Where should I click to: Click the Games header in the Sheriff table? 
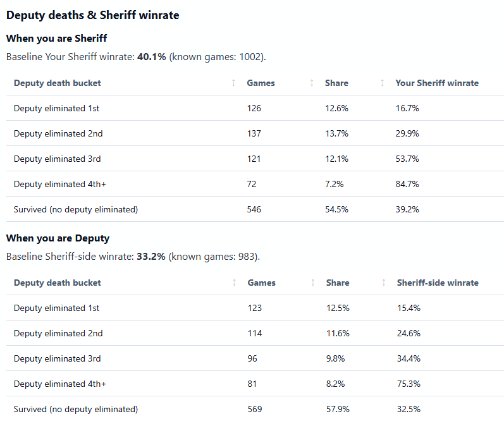(261, 83)
